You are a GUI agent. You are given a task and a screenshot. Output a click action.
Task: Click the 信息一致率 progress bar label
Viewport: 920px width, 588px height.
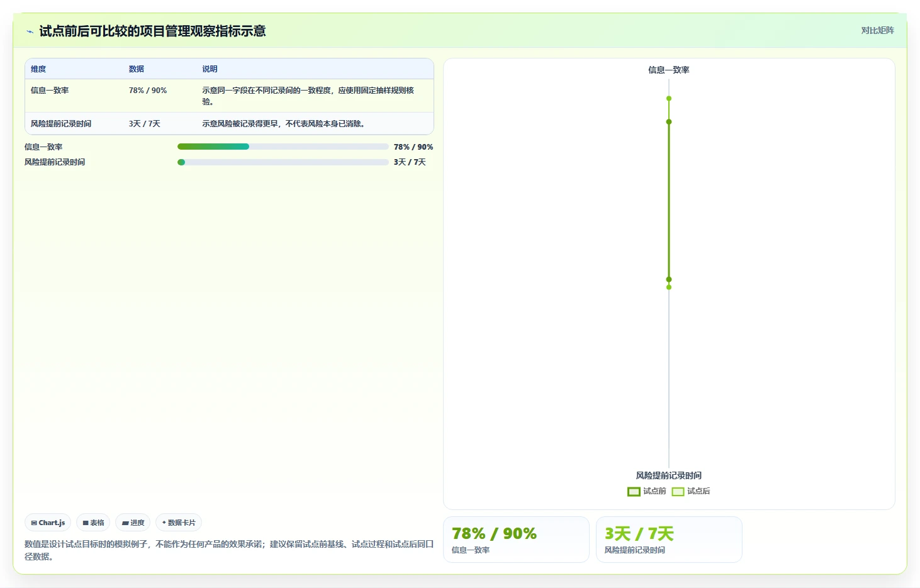43,147
